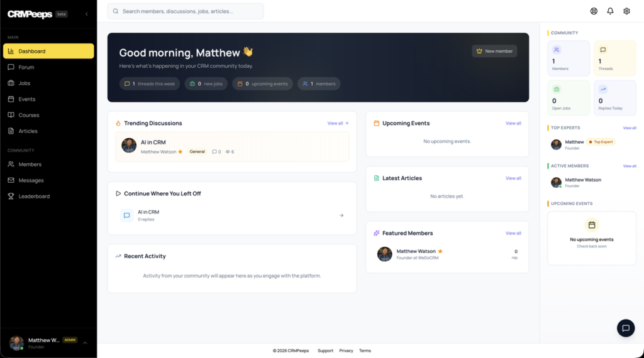The height and width of the screenshot is (358, 644).
Task: Open the Support footer link
Action: point(325,350)
